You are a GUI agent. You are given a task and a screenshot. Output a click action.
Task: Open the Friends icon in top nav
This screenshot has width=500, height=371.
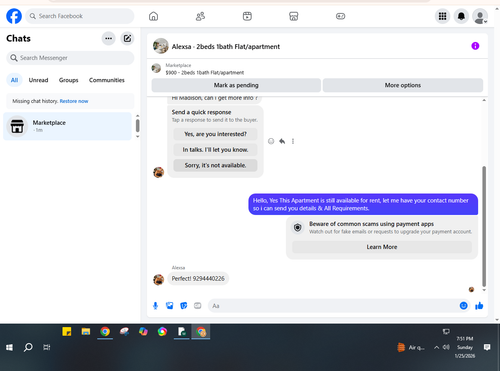[200, 16]
